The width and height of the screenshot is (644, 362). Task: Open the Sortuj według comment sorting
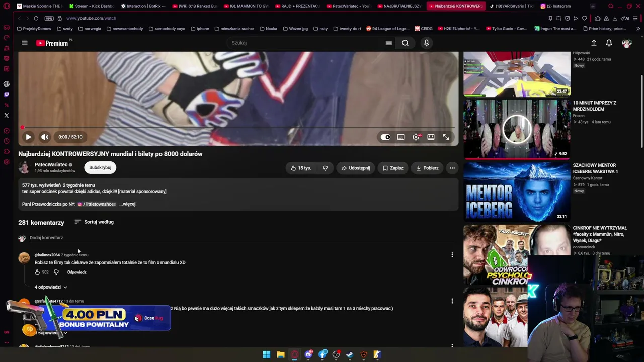pyautogui.click(x=94, y=222)
